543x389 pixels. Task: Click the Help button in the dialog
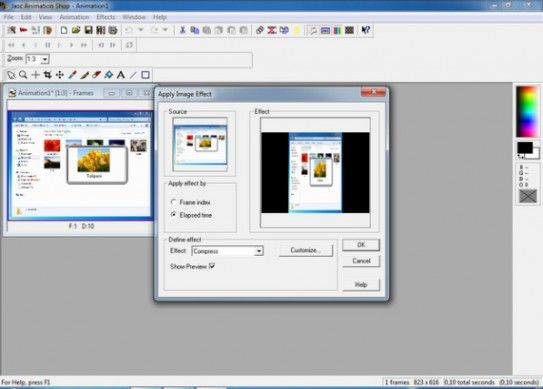361,285
